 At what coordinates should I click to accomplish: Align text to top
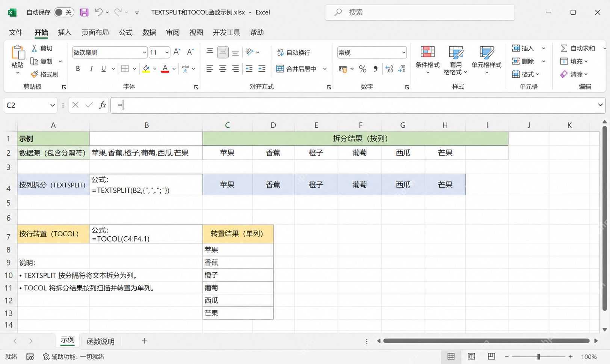(210, 52)
